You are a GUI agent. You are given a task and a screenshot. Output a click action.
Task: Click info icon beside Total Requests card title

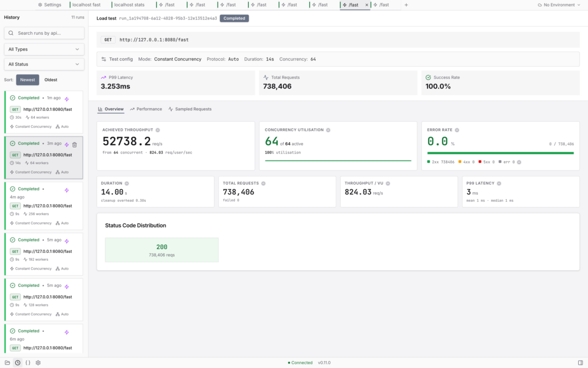[x=263, y=184]
